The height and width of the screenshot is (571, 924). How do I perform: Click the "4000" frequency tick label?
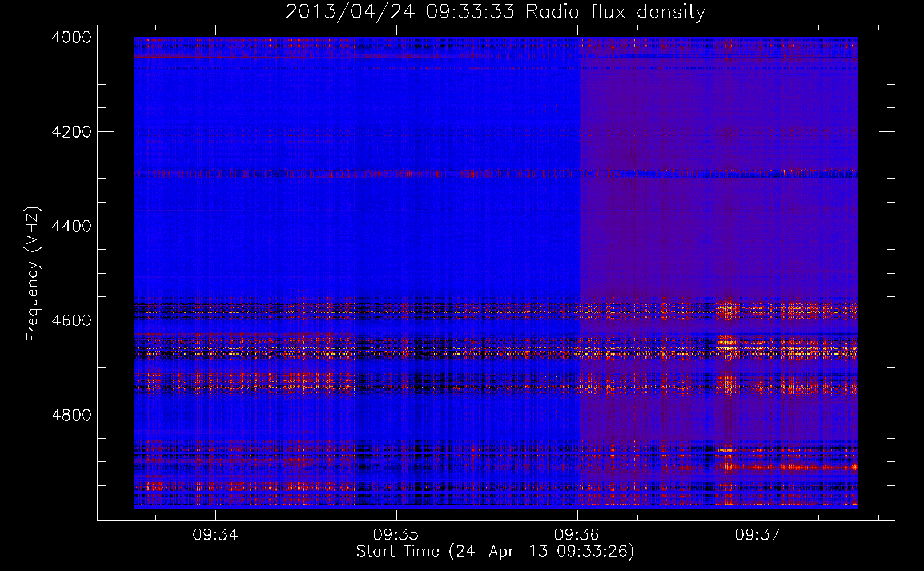tap(71, 37)
